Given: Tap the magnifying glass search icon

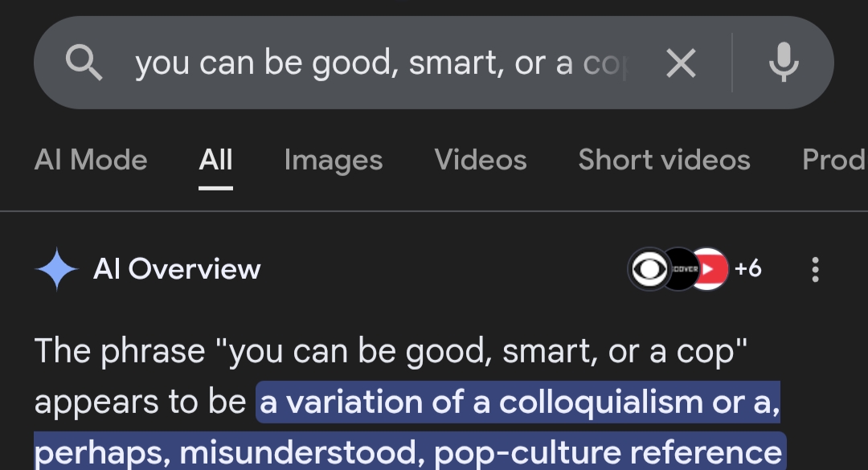Looking at the screenshot, I should (x=84, y=62).
